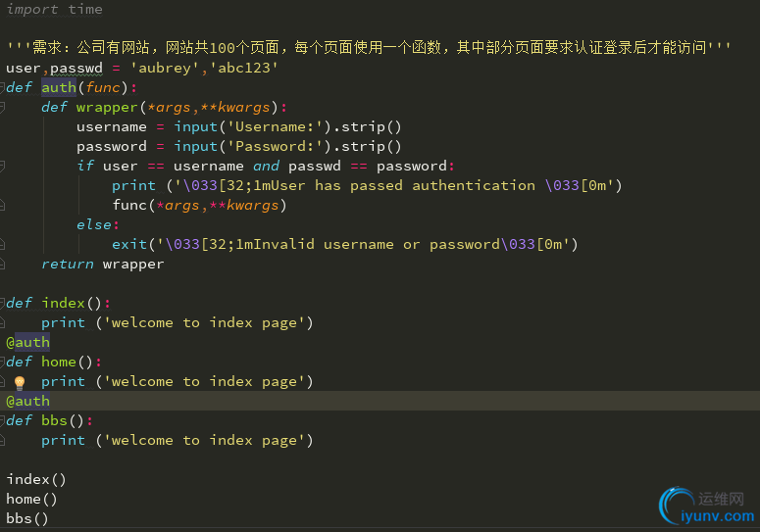Click the @auth decorator above home
Image resolution: width=760 pixels, height=532 pixels.
(x=28, y=342)
